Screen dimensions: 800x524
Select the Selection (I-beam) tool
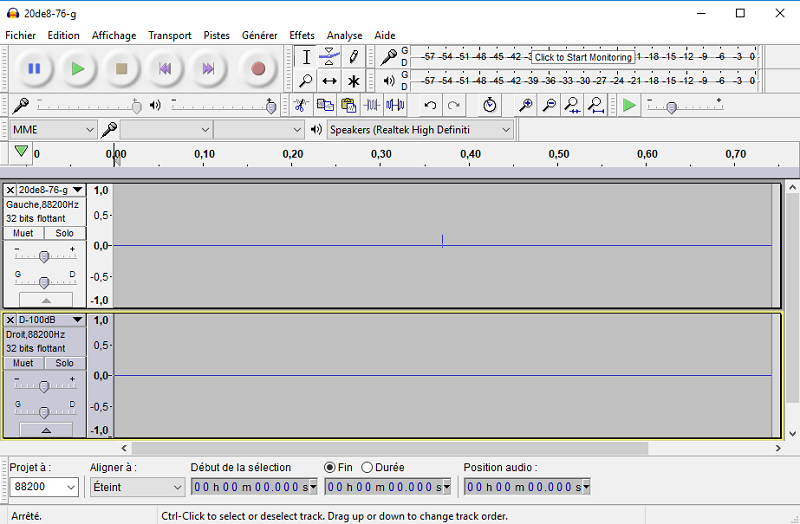[306, 57]
